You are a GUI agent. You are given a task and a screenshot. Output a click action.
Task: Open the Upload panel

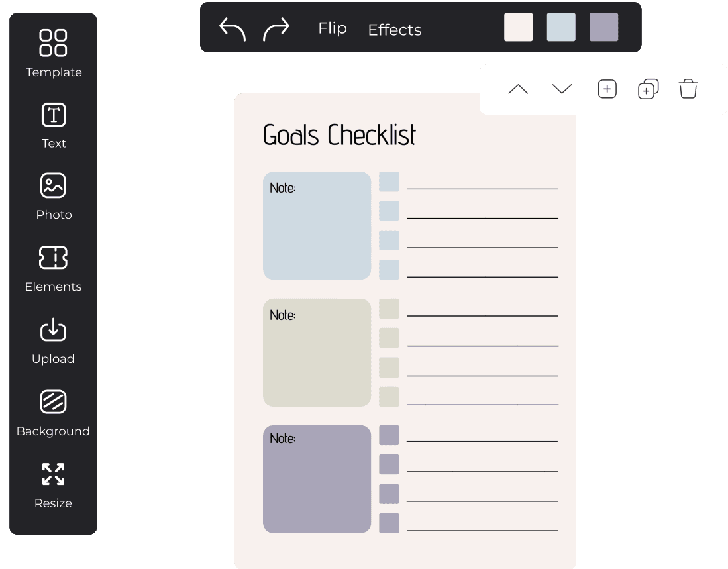54,341
